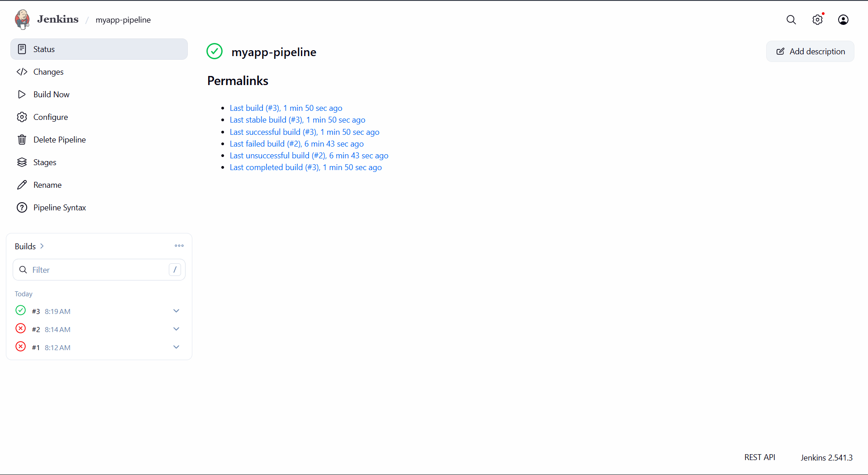Viewport: 868px width, 475px height.
Task: Open the Builds three-dot options menu
Action: point(179,246)
